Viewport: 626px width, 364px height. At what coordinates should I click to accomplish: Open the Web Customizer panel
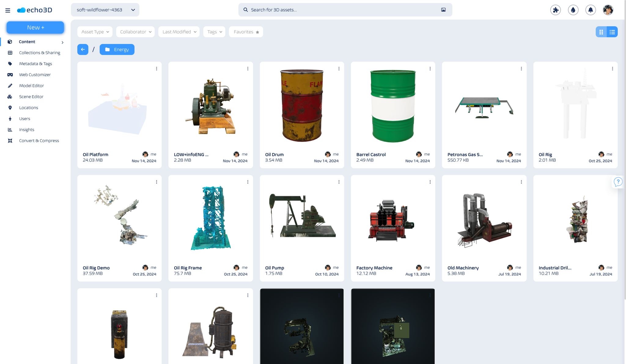pyautogui.click(x=35, y=75)
